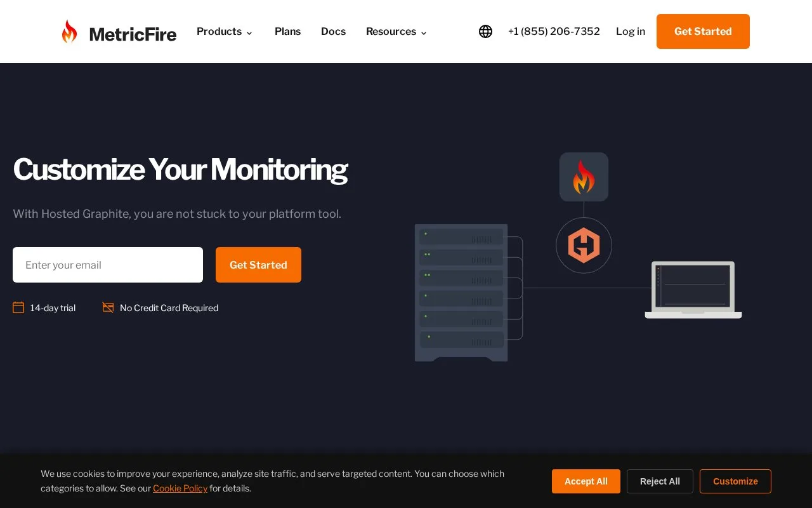Click the MetricFire flame logo

[69, 31]
